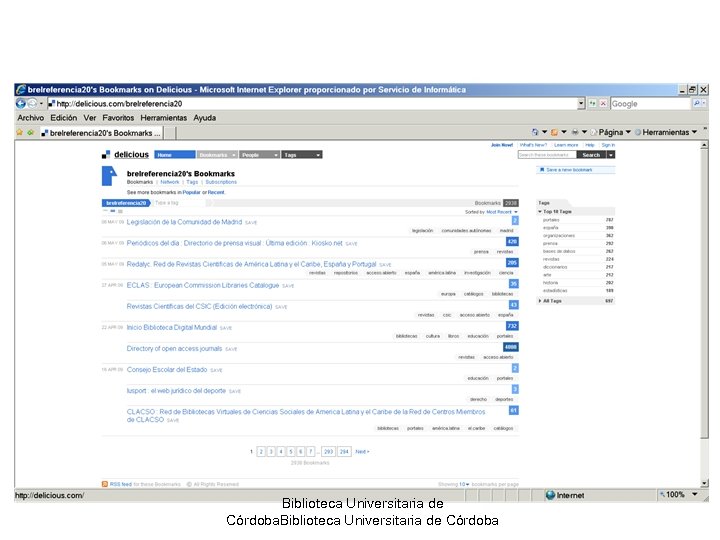Click the Search these bookmarks input field
The image size is (720, 540).
pos(547,155)
